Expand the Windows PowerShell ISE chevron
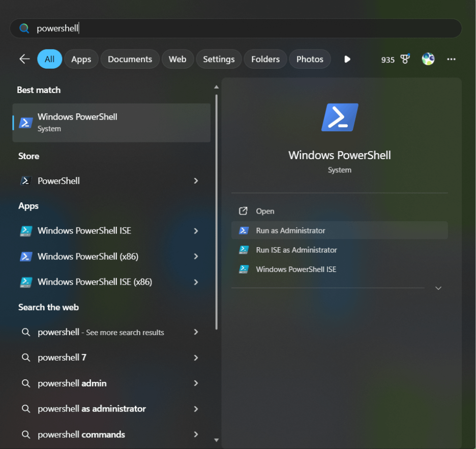Viewport: 476px width, 449px height. pyautogui.click(x=196, y=231)
